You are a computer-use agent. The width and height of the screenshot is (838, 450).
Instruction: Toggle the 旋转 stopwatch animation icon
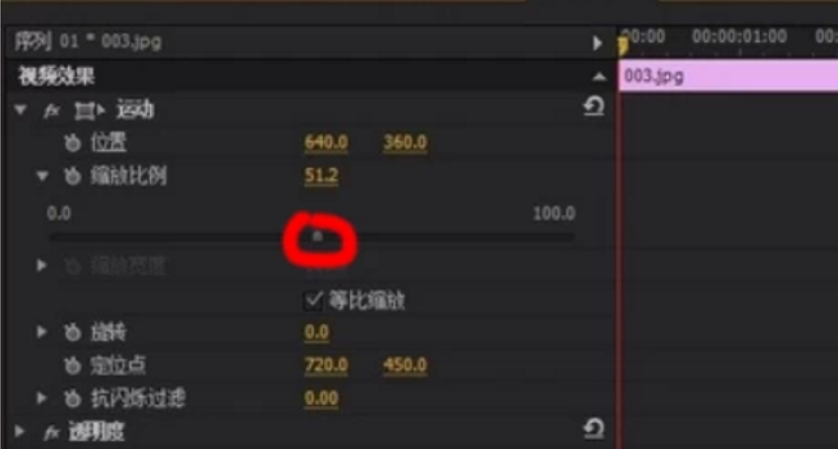tap(73, 332)
